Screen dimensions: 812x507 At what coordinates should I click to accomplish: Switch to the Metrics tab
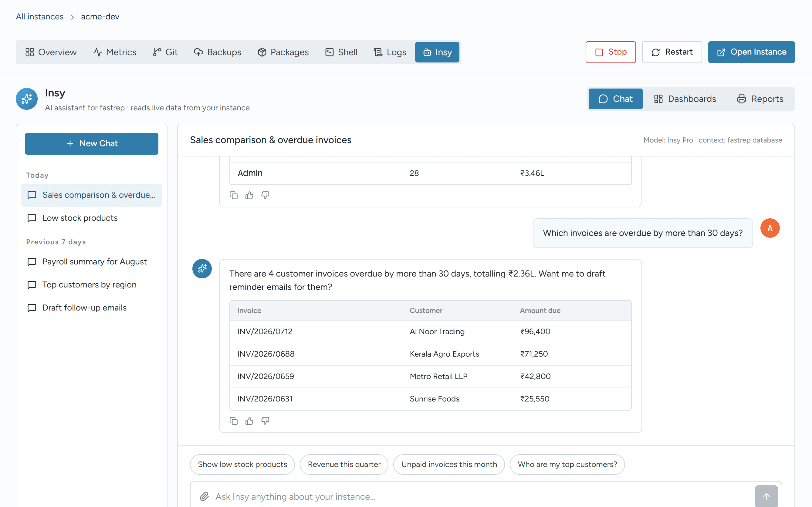point(115,52)
